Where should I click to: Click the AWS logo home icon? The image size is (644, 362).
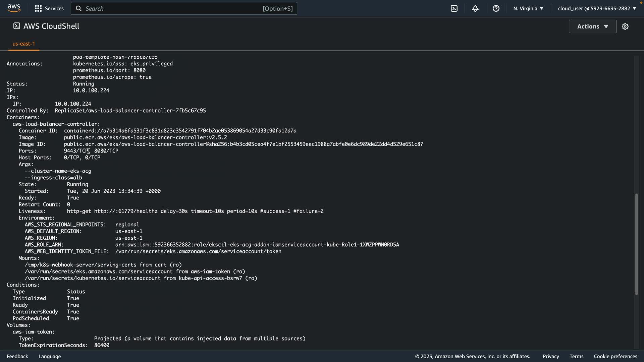14,8
